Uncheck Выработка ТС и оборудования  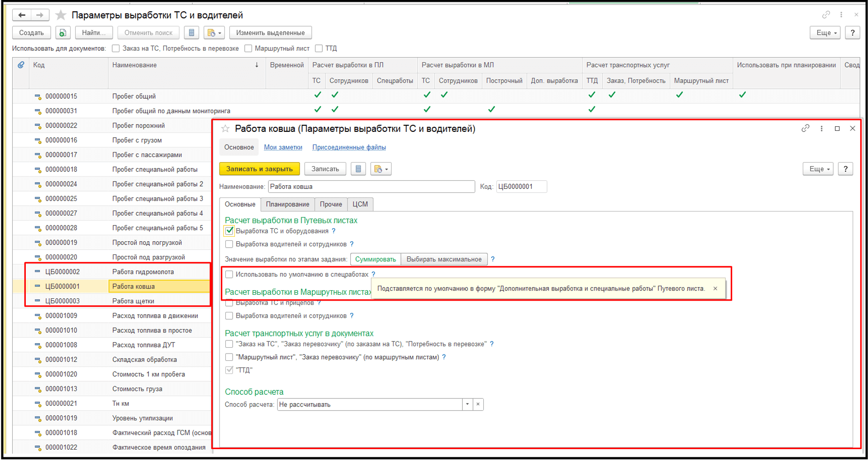(229, 231)
